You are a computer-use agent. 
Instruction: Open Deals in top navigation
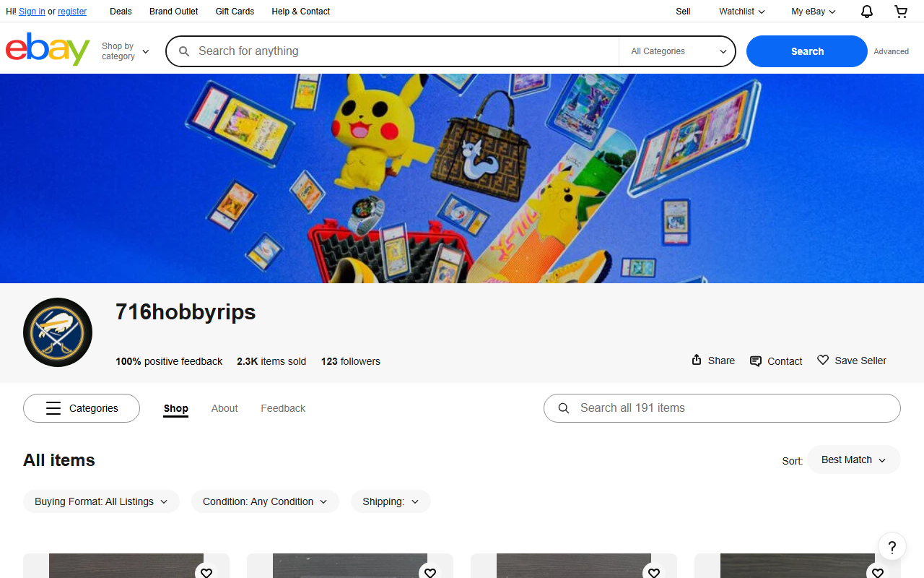pyautogui.click(x=121, y=12)
